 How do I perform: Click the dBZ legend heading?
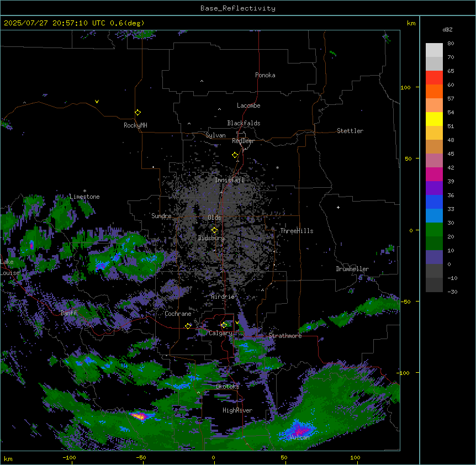[x=447, y=29]
